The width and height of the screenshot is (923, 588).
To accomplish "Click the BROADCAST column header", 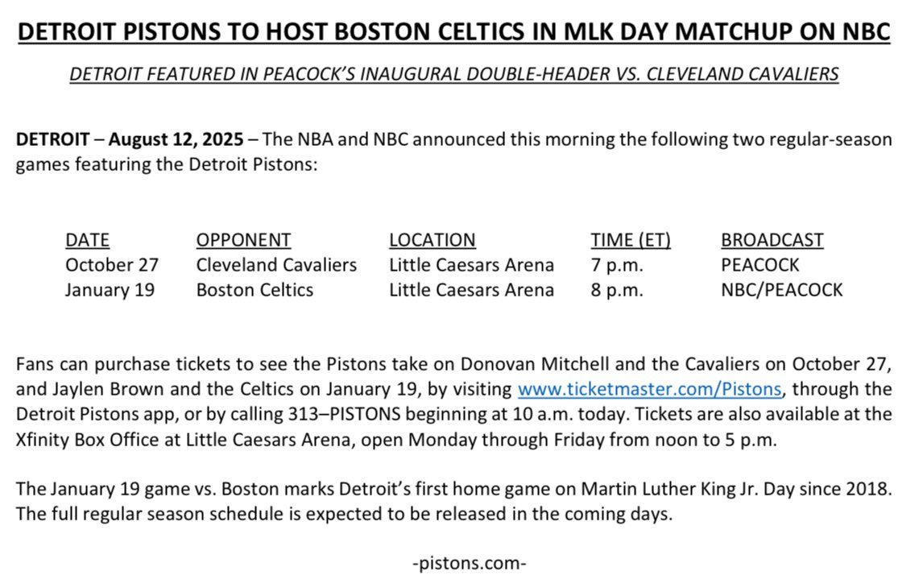I will (772, 240).
